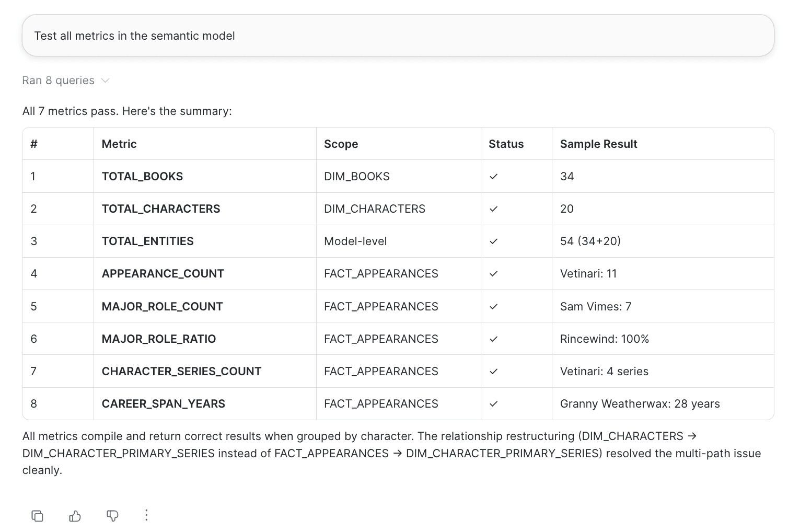
Task: Select the Metric column header
Action: [x=119, y=144]
